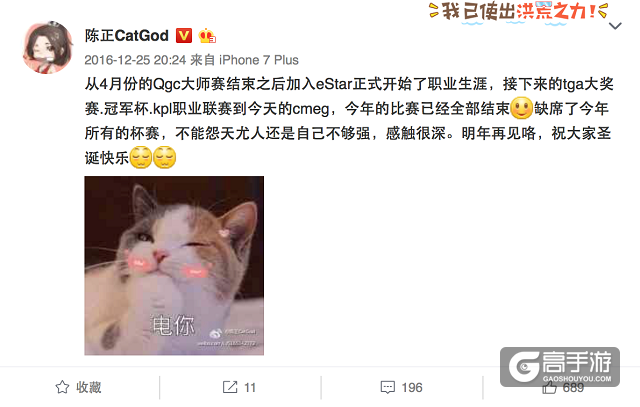Click the 洪荒之力 banner sticker at top
Viewport: 640px width, 407px height.
[519, 12]
